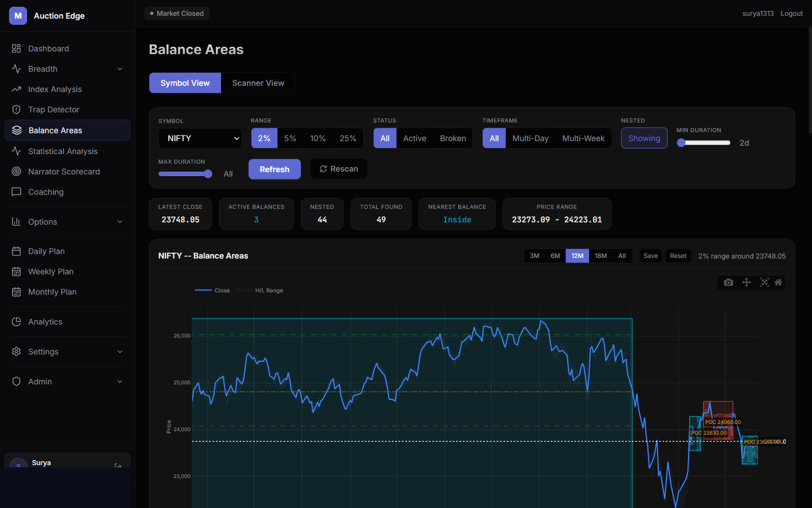Toggle the Close series in the chart legend
The height and width of the screenshot is (508, 812).
tap(212, 291)
